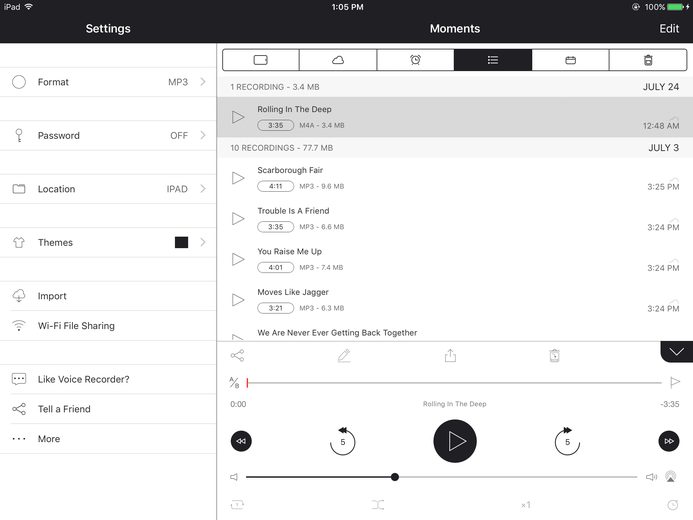Click the battery indicator in status bar
The width and height of the screenshot is (693, 520).
(675, 7)
